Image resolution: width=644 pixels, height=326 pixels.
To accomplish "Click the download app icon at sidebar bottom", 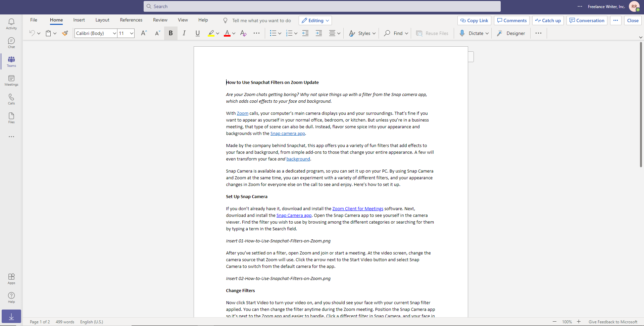I will pyautogui.click(x=11, y=316).
